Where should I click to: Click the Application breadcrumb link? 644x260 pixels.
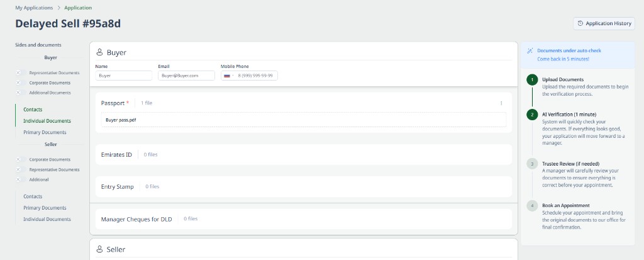click(x=78, y=8)
